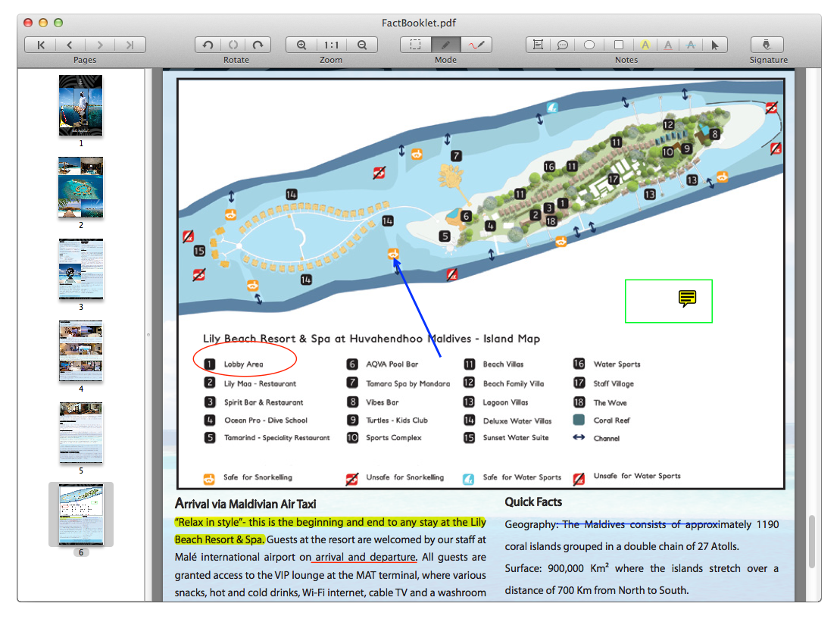Select the strikethrough text tool
Image resolution: width=840 pixels, height=619 pixels.
pyautogui.click(x=691, y=45)
